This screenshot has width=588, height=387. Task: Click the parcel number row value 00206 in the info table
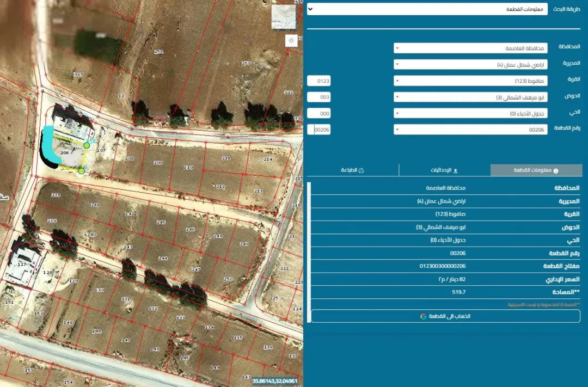[458, 253]
